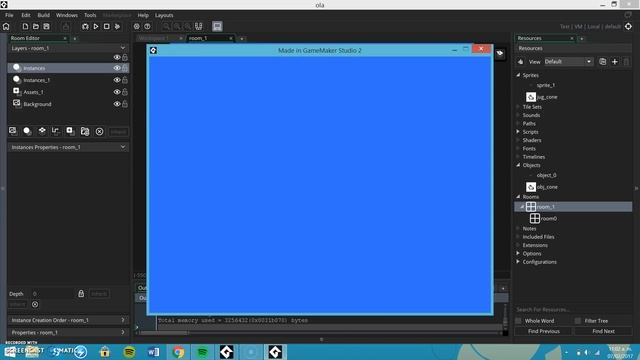Image resolution: width=640 pixels, height=360 pixels.
Task: Select room0 in resource tree
Action: 548,219
